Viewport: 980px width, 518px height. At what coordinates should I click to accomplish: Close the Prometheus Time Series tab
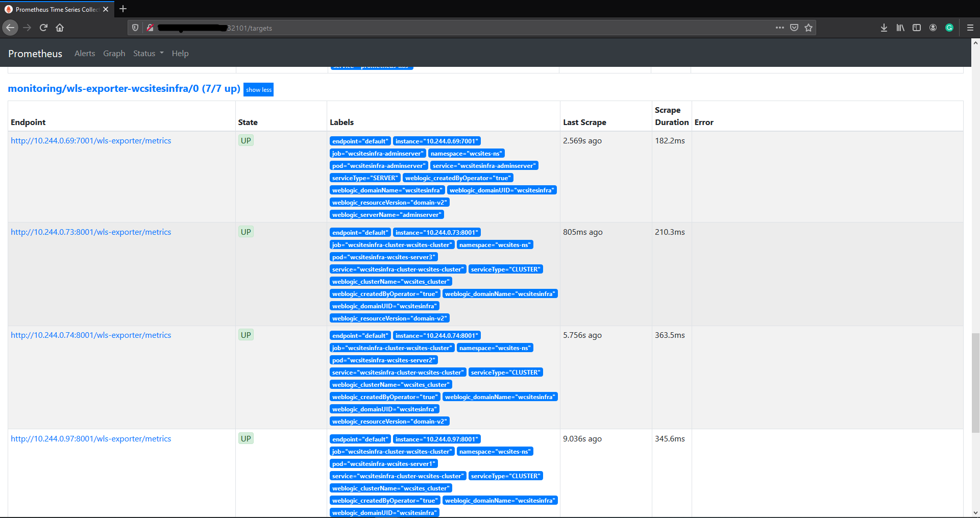(106, 9)
